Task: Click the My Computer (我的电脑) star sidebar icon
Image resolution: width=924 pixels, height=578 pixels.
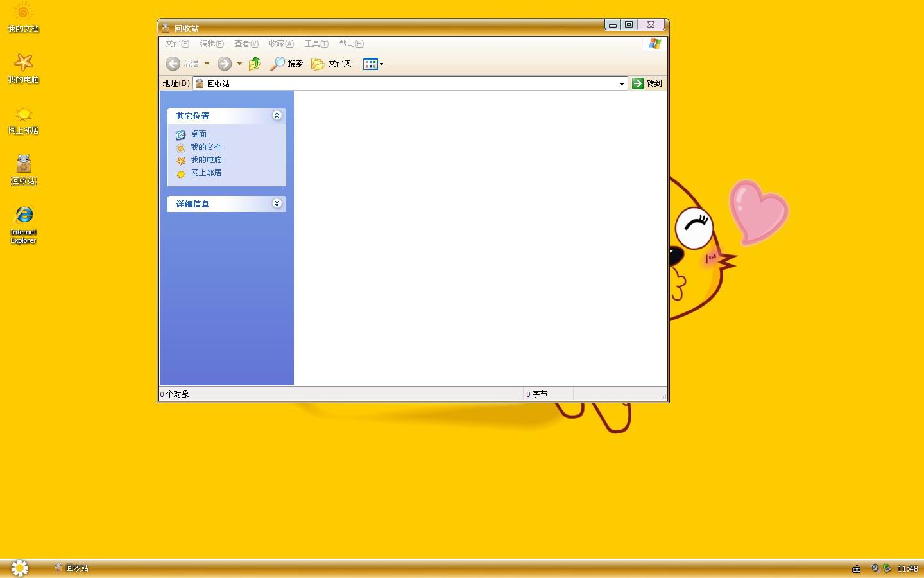Action: pos(181,161)
